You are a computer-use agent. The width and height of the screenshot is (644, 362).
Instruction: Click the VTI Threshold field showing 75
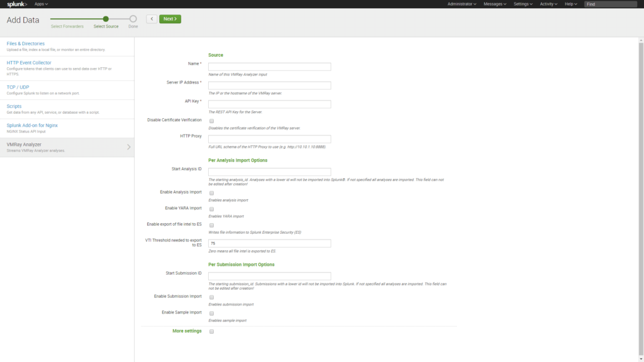coord(269,243)
